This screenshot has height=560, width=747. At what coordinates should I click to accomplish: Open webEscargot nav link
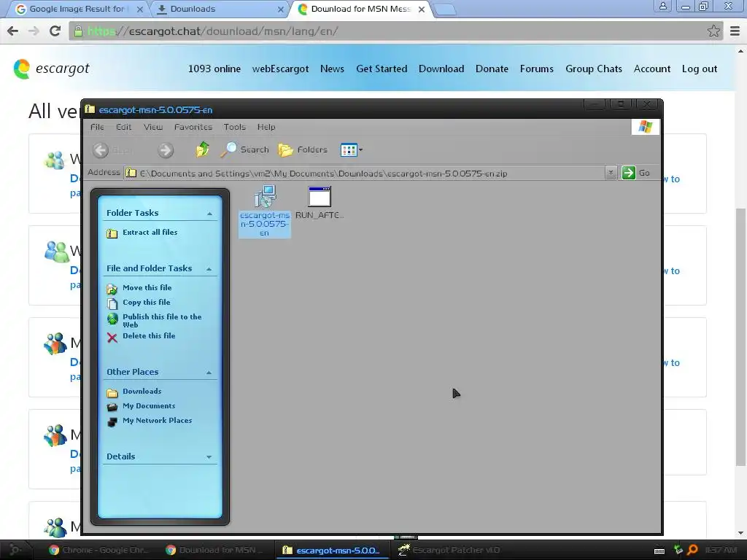(280, 69)
